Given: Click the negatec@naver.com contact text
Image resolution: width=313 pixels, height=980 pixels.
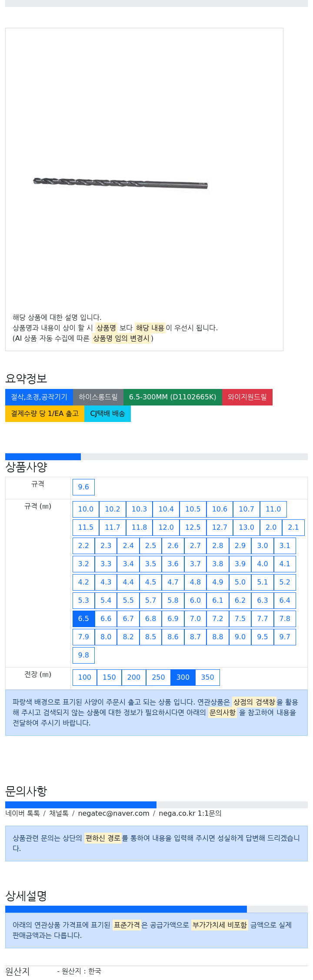Looking at the screenshot, I should coord(113,813).
